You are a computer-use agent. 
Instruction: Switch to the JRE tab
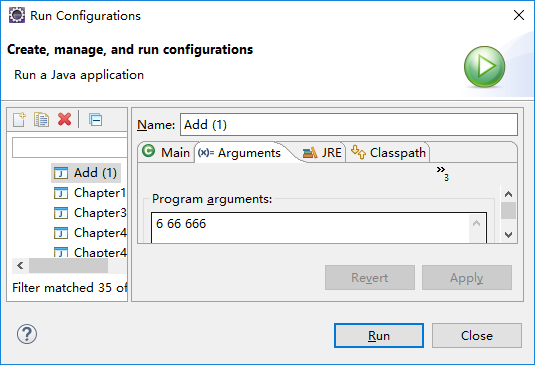(x=322, y=152)
